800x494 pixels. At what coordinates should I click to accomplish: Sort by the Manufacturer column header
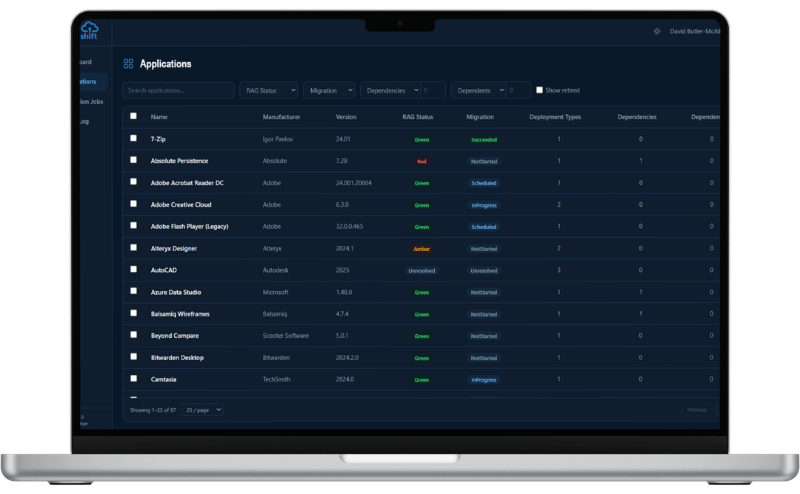click(281, 117)
